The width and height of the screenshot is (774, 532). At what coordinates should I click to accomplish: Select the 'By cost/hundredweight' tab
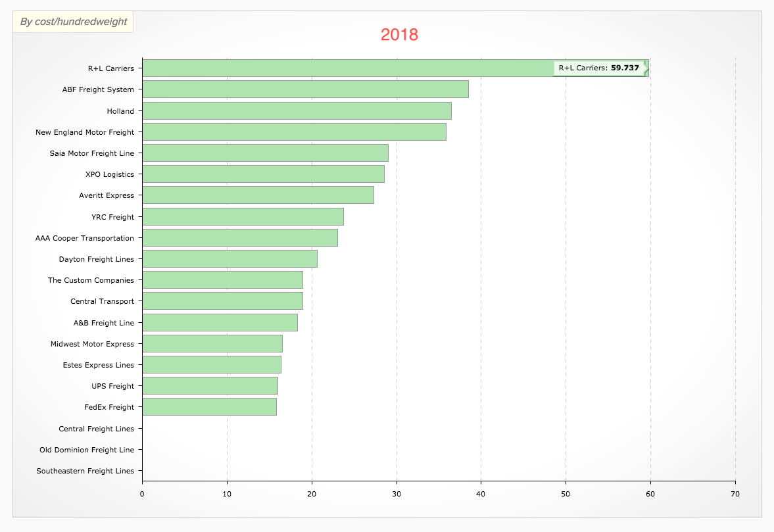click(x=73, y=22)
